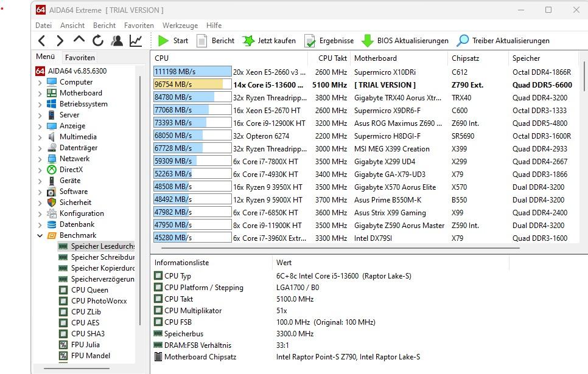Select the Geräte device icon
Image resolution: width=588 pixels, height=374 pixels.
click(52, 181)
